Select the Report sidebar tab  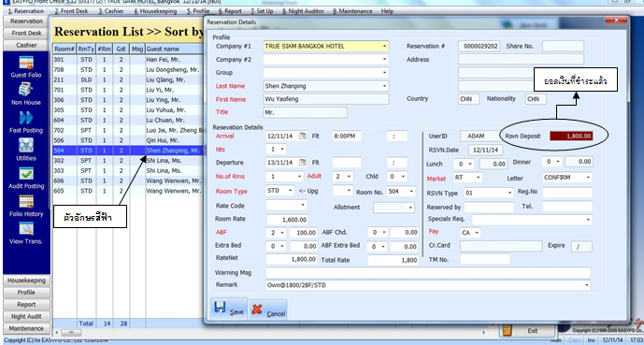tap(26, 305)
